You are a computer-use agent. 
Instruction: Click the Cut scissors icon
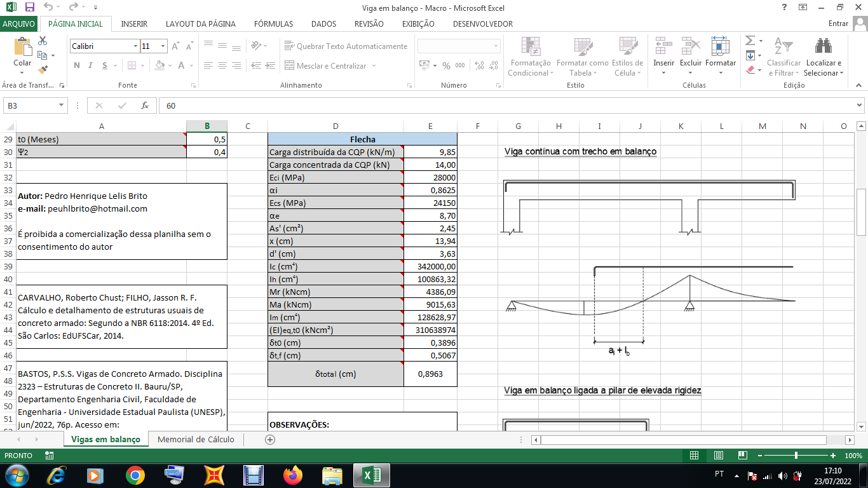coord(43,41)
